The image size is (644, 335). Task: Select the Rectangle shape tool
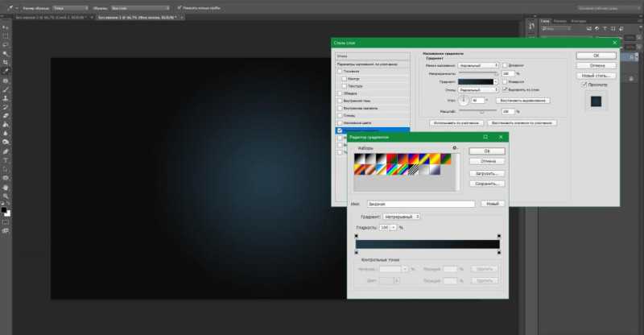tap(6, 178)
